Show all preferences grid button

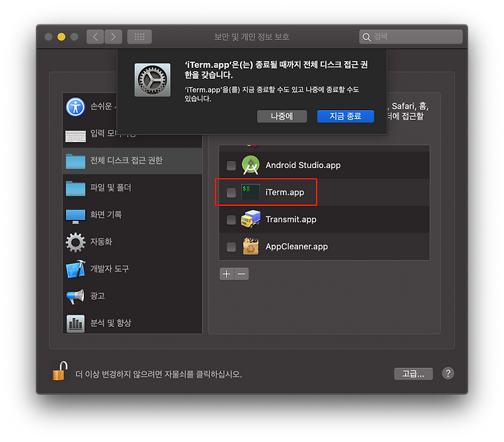(x=139, y=36)
